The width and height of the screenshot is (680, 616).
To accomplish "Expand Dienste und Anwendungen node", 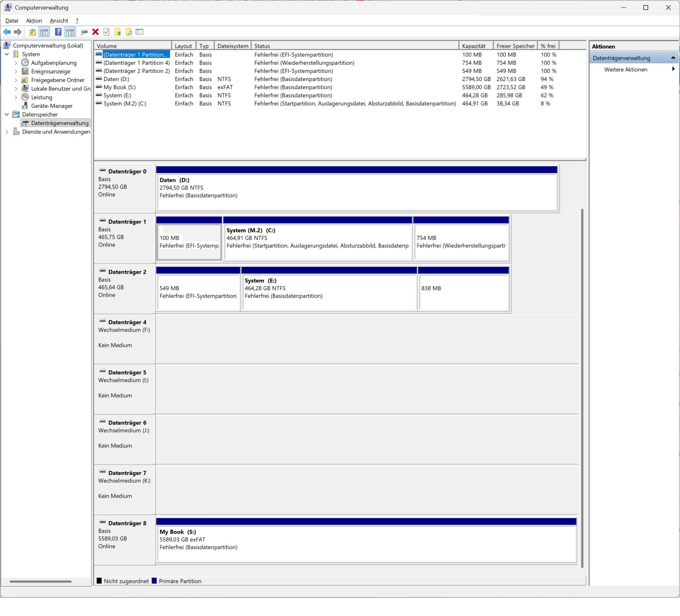I will (x=7, y=132).
